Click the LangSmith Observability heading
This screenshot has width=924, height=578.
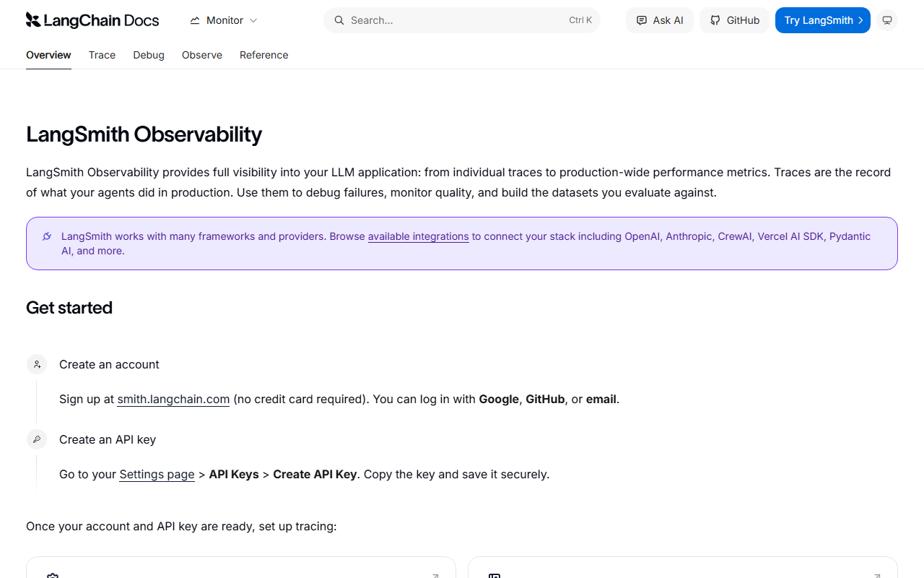pos(144,134)
